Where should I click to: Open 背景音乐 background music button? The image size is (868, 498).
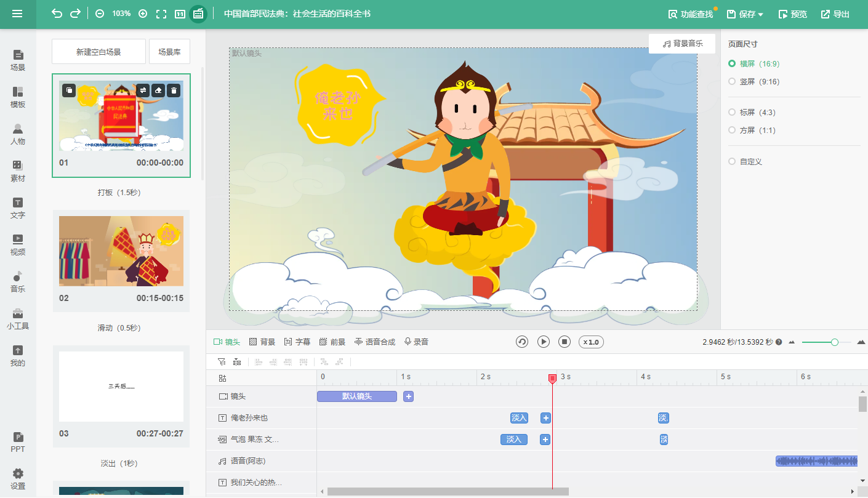click(x=682, y=44)
